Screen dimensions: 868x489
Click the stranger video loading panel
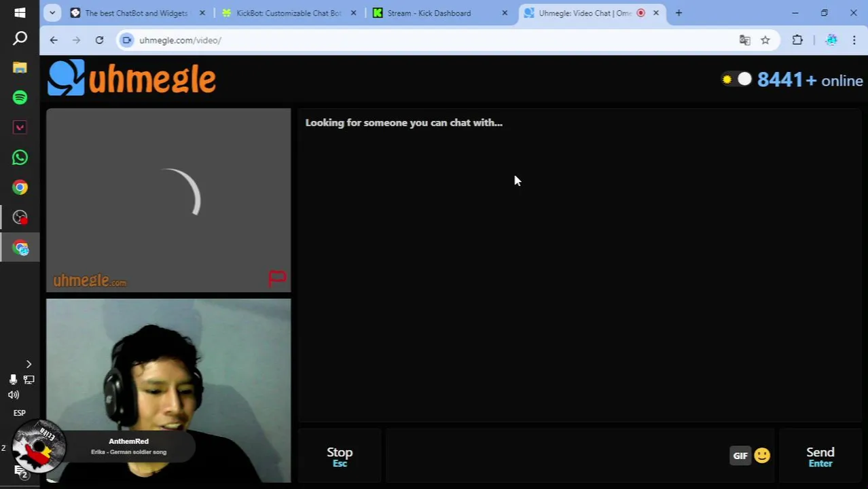pos(168,200)
